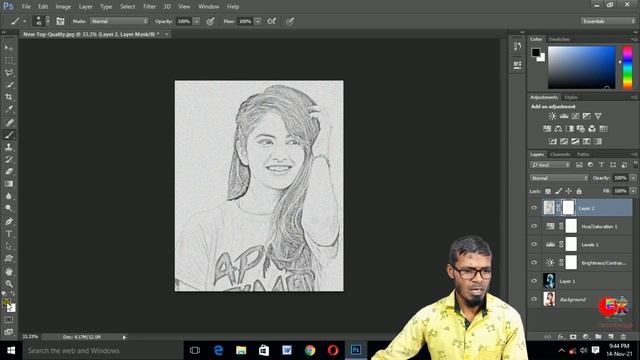Image resolution: width=640 pixels, height=360 pixels.
Task: Open the layer Fill dropdown arrow
Action: tap(633, 191)
